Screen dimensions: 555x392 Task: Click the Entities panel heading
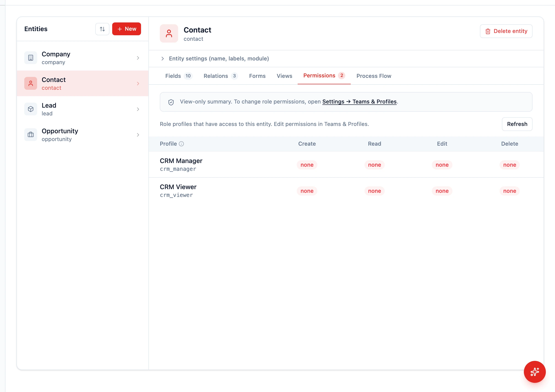tap(36, 29)
